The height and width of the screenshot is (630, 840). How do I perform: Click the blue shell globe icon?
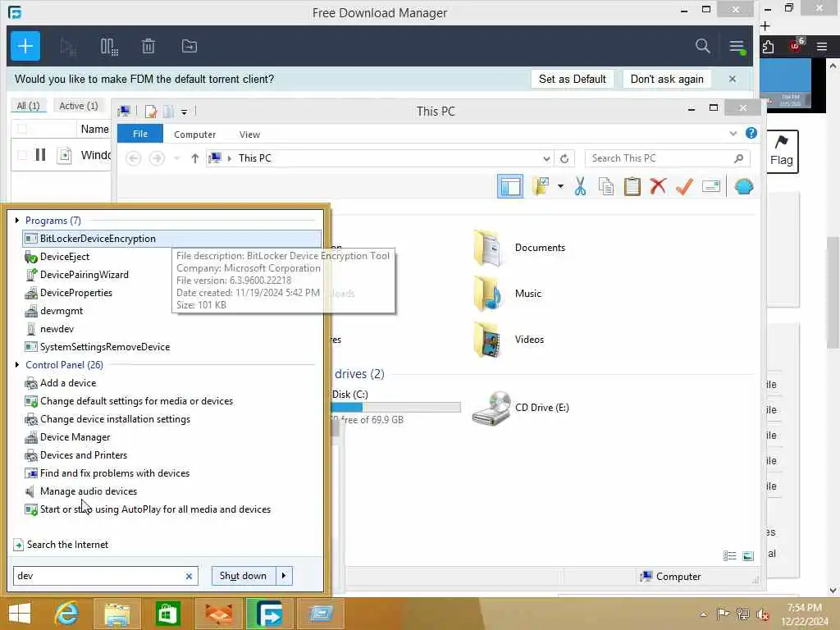pyautogui.click(x=744, y=186)
